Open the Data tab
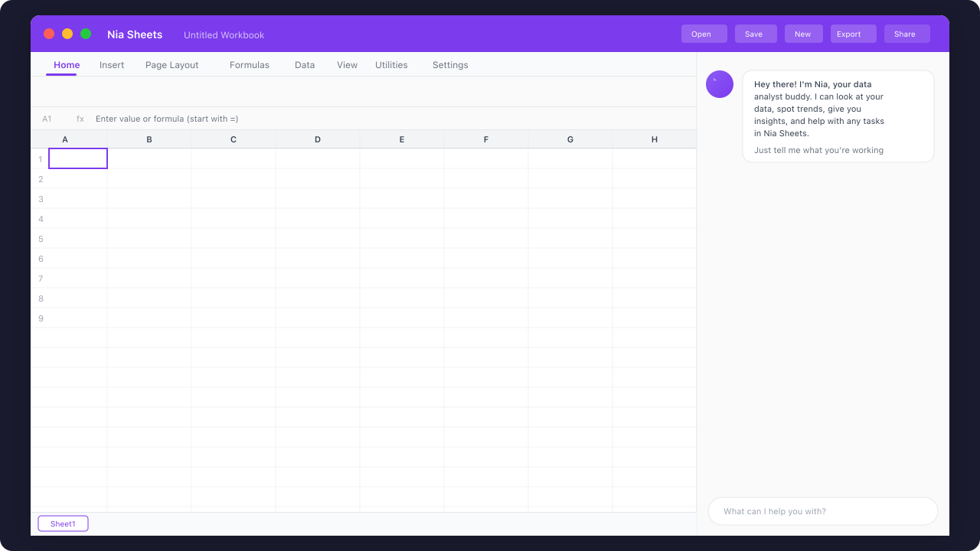Image resolution: width=980 pixels, height=551 pixels. (304, 65)
